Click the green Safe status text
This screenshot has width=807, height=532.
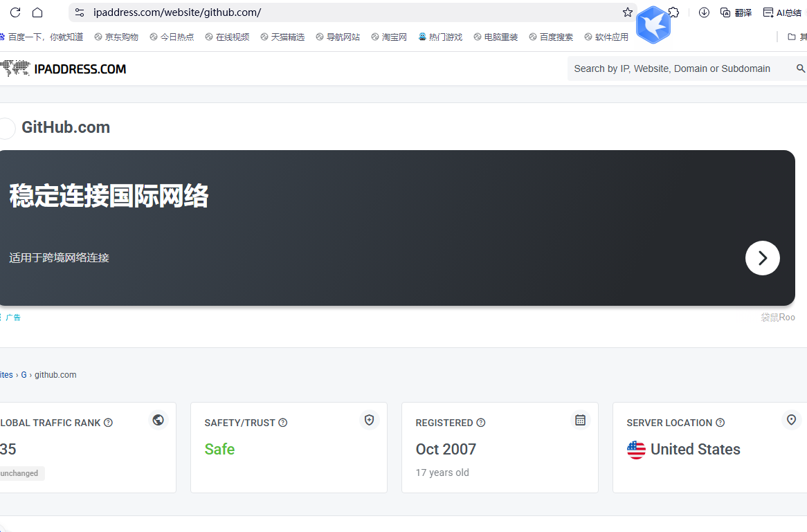pyautogui.click(x=220, y=449)
